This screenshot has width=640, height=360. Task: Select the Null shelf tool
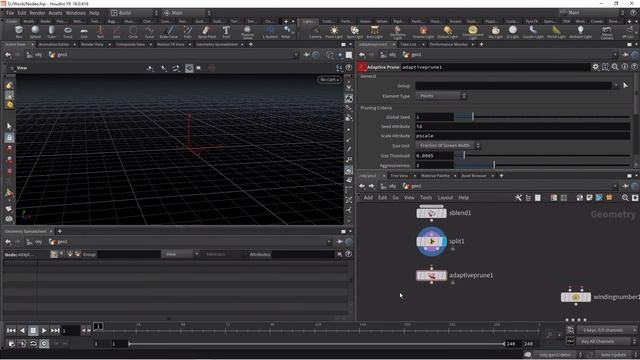pos(100,31)
